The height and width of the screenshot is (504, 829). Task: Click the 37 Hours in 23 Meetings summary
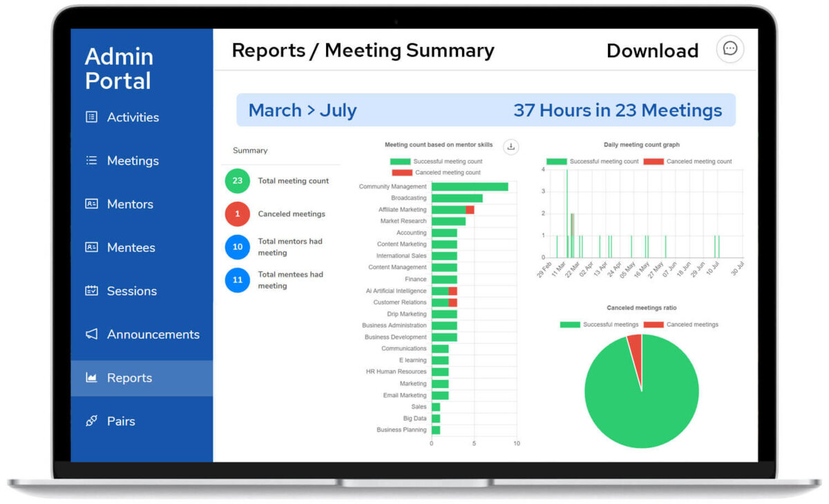618,110
